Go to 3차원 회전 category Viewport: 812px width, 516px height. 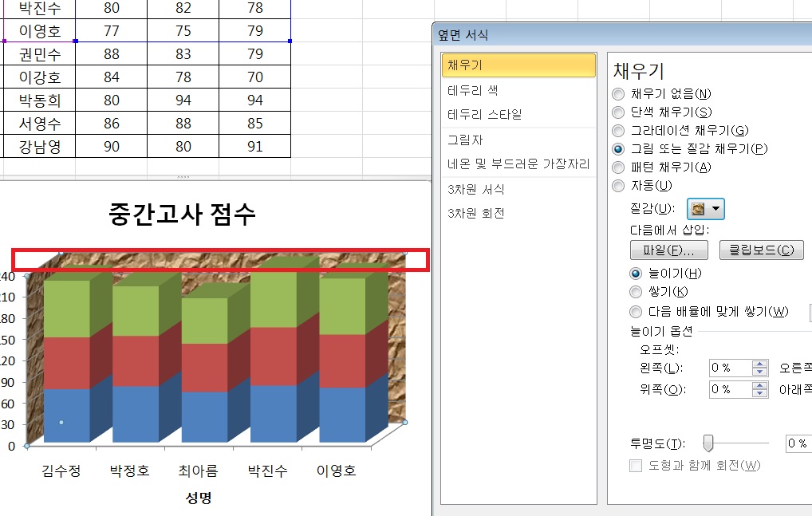click(476, 214)
